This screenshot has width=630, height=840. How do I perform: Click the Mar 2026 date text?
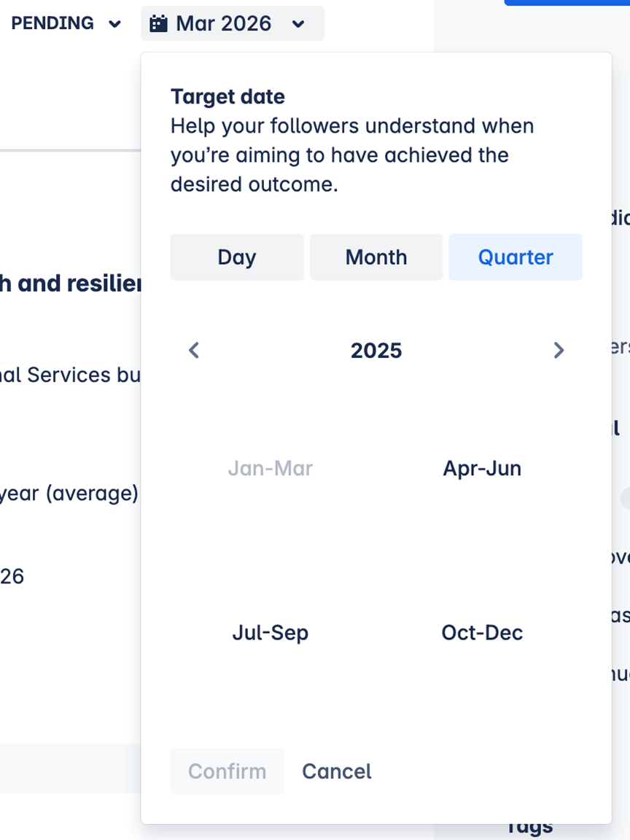[x=224, y=24]
